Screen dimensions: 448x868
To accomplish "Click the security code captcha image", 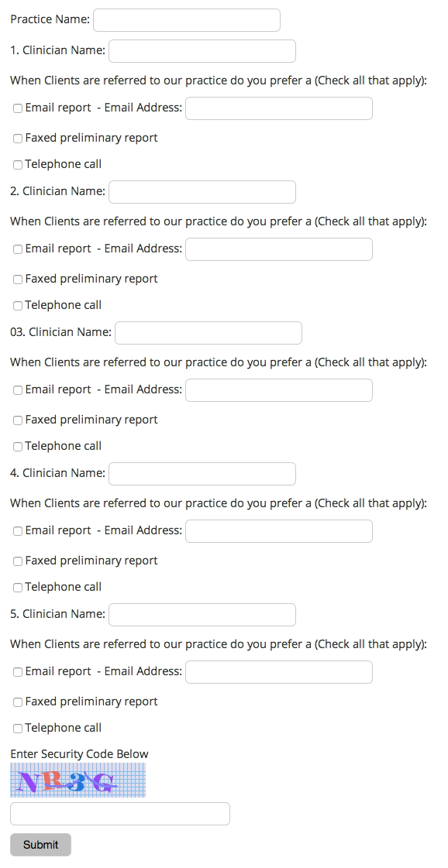I will [78, 780].
